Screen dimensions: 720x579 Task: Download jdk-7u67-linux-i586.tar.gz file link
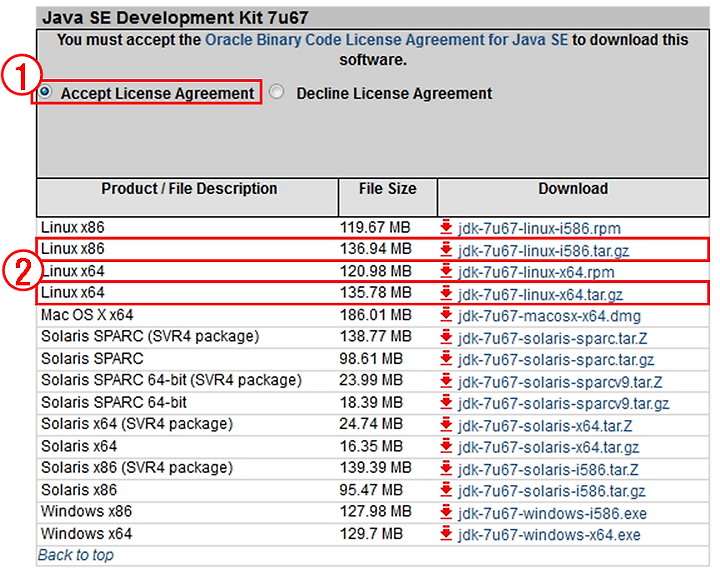[543, 251]
